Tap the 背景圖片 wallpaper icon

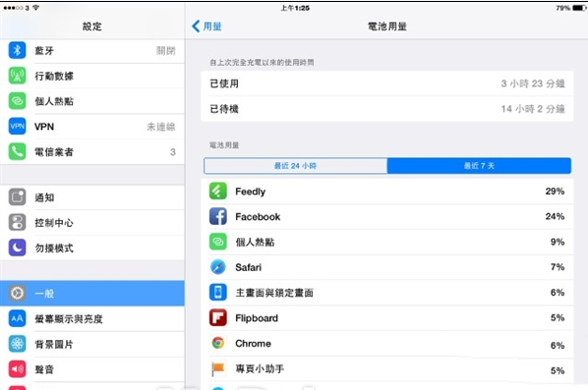(18, 344)
